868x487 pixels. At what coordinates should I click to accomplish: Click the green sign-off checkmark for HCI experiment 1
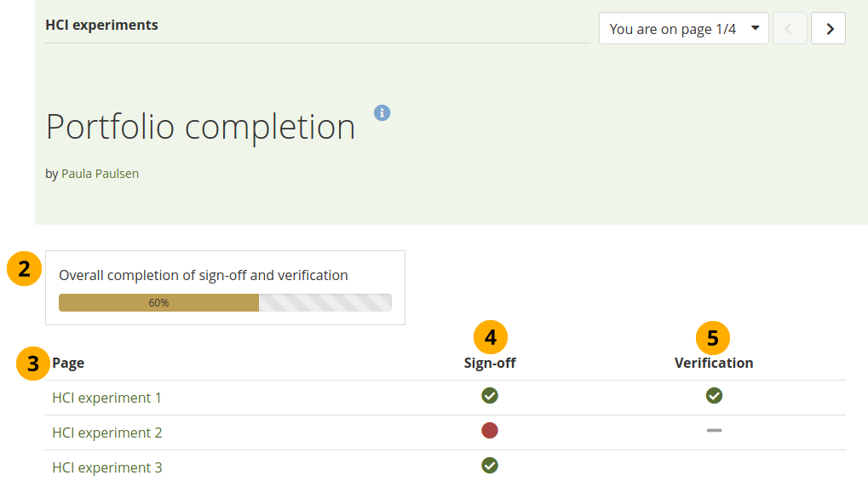pos(490,395)
